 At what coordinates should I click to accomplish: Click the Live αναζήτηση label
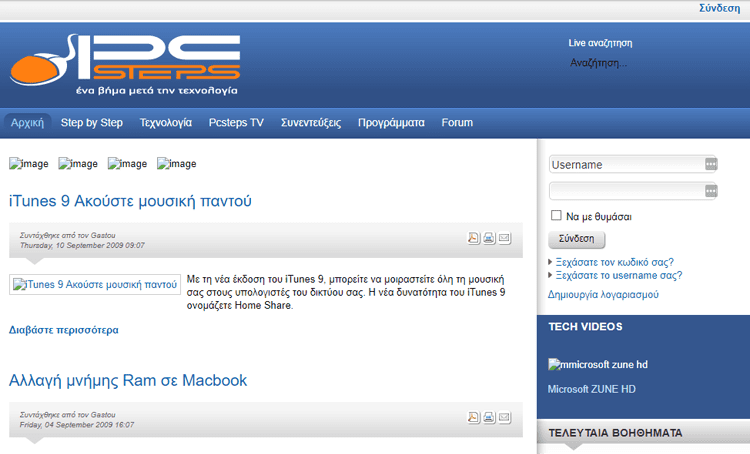pyautogui.click(x=600, y=43)
